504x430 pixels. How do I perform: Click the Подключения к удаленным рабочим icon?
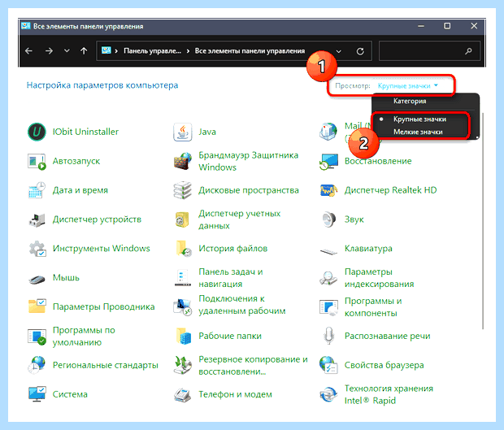(183, 307)
